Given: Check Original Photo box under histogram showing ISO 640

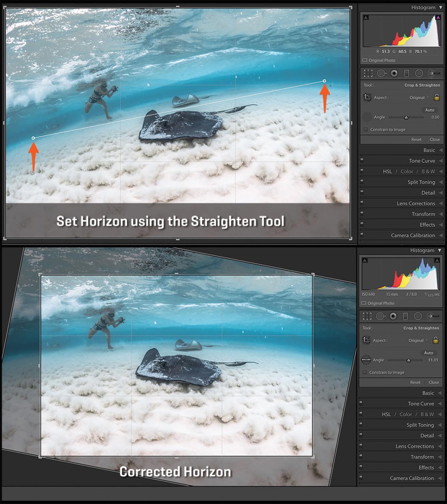Looking at the screenshot, I should [x=364, y=303].
